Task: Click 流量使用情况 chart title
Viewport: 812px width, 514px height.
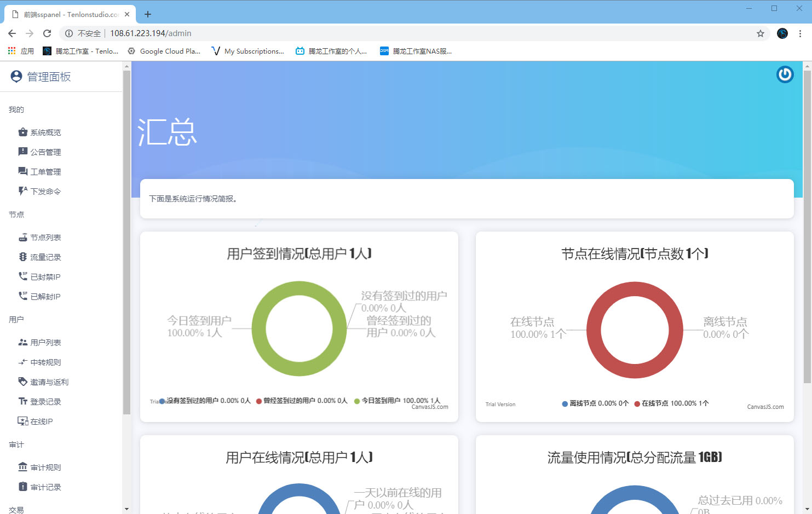Action: (635, 457)
